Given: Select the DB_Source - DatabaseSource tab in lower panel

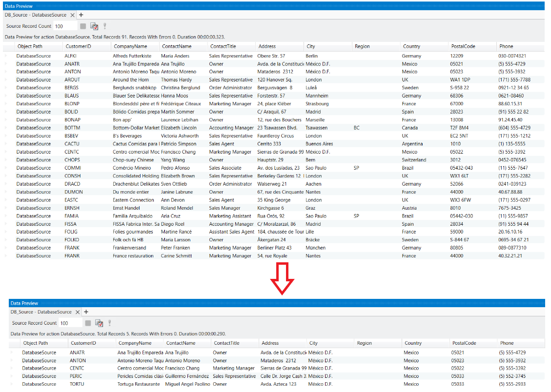Looking at the screenshot, I should pos(41,312).
